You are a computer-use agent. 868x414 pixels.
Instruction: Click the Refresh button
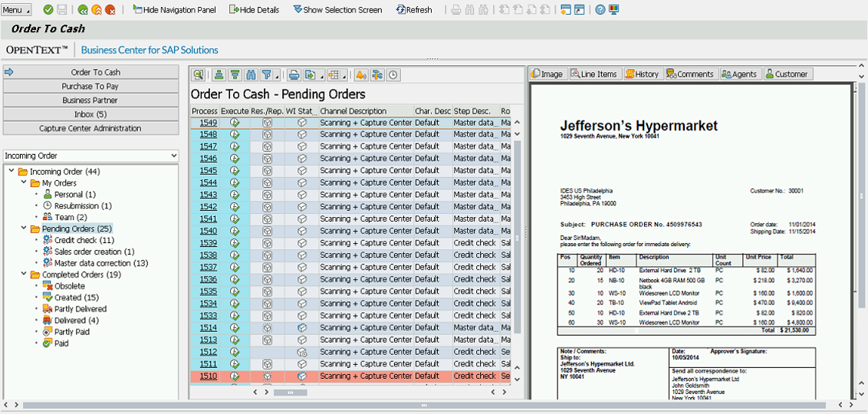tap(414, 10)
